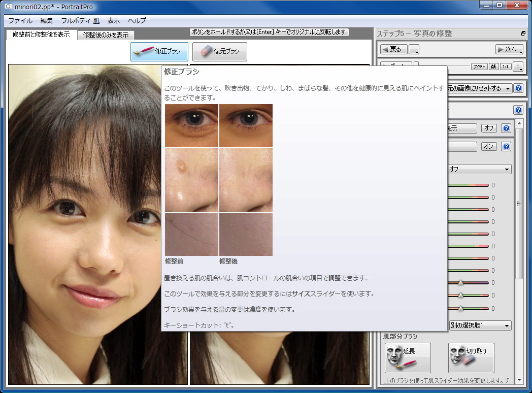Screen dimensions: 532x393
Task: Open フルボディ 肌 menu
Action: (80, 21)
